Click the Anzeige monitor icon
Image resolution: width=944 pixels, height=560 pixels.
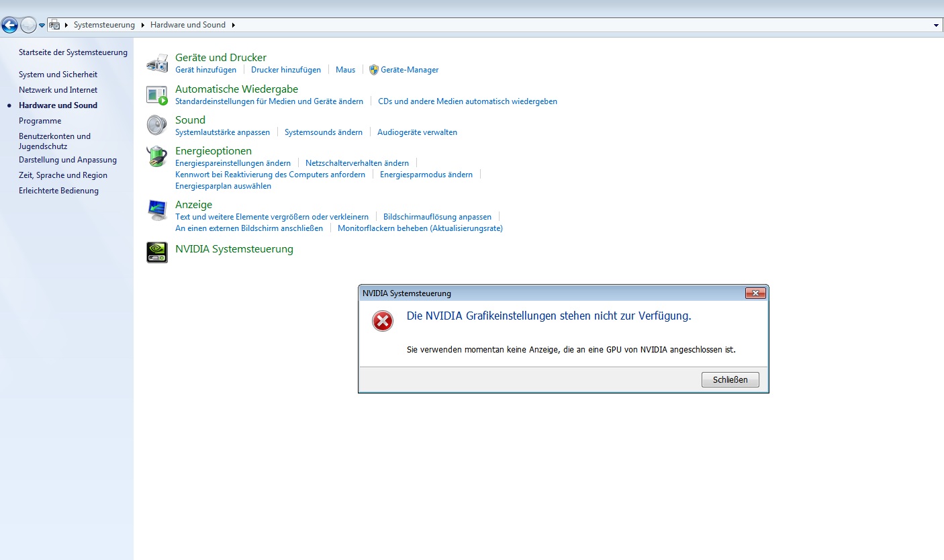[157, 210]
